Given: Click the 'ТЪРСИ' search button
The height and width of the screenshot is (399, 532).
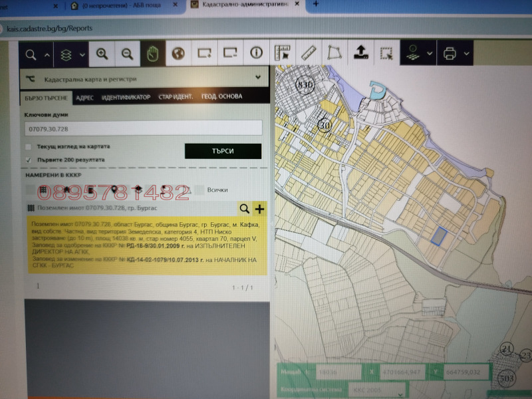Looking at the screenshot, I should click(x=223, y=151).
